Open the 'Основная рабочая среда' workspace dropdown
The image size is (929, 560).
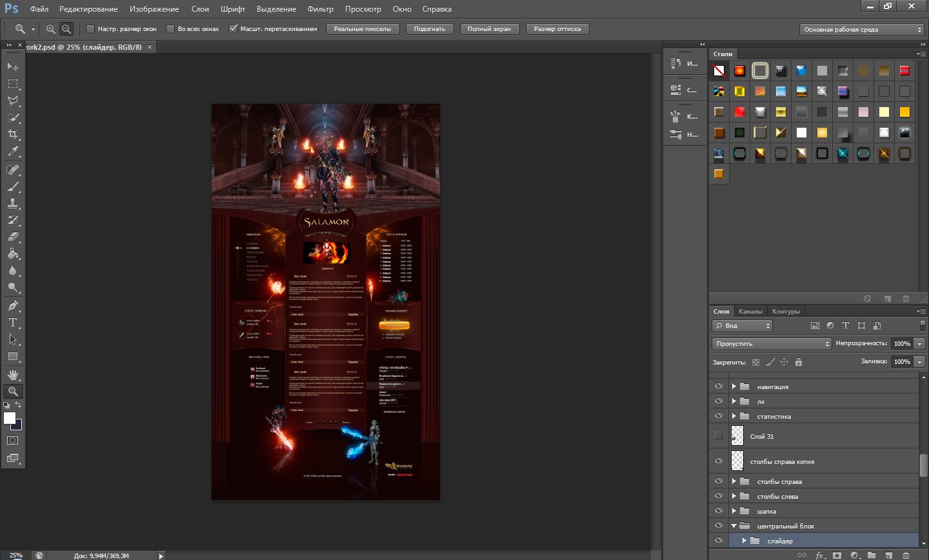pos(862,30)
